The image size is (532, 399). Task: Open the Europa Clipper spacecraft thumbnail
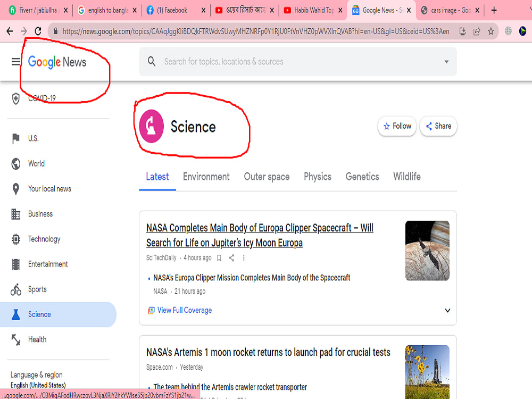click(428, 251)
